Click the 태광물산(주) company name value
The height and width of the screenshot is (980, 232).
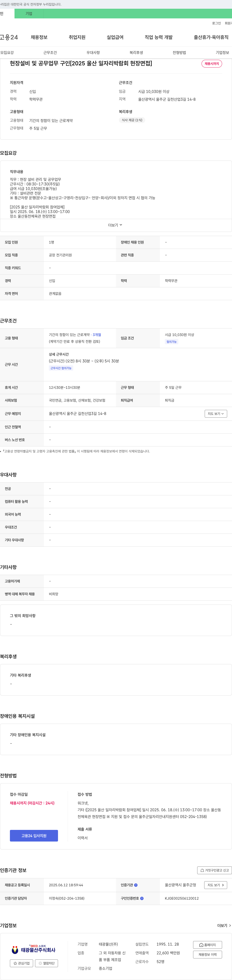pos(108,944)
